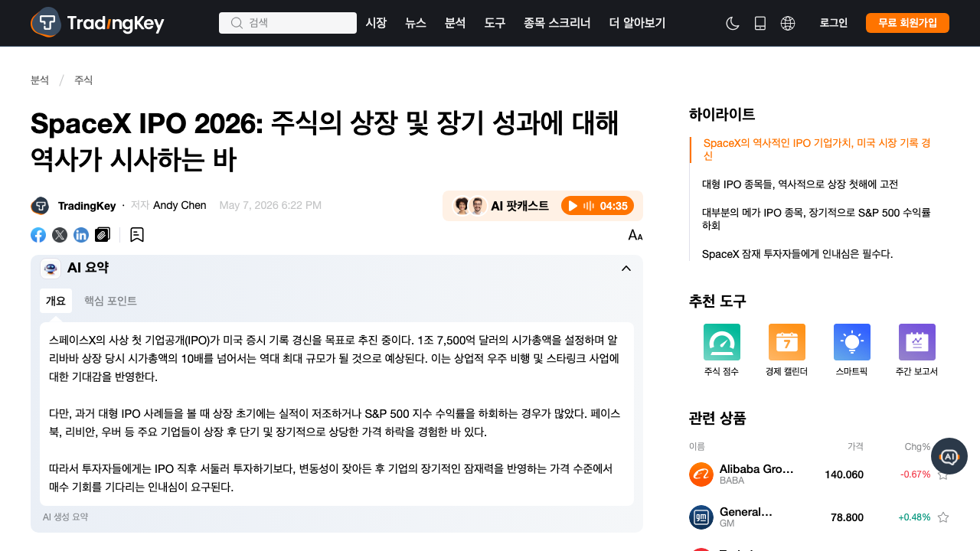
Task: Click 가격 column header
Action: coord(855,446)
